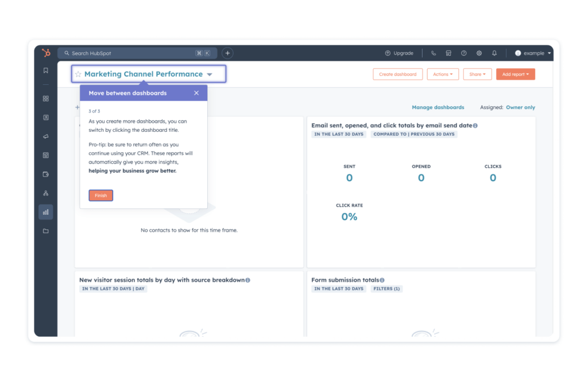This screenshot has width=588, height=382.
Task: Click the search magnifier icon
Action: 67,53
